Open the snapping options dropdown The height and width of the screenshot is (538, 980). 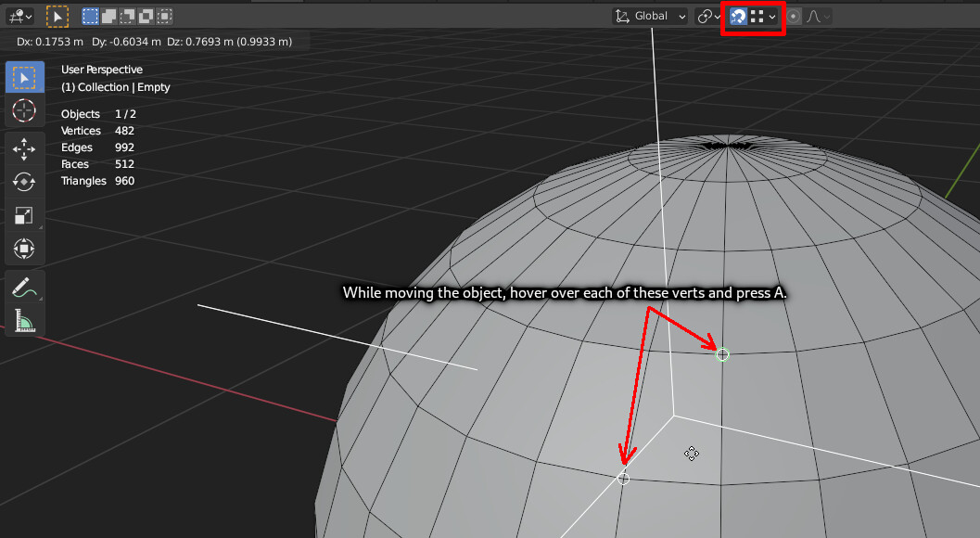(x=772, y=16)
